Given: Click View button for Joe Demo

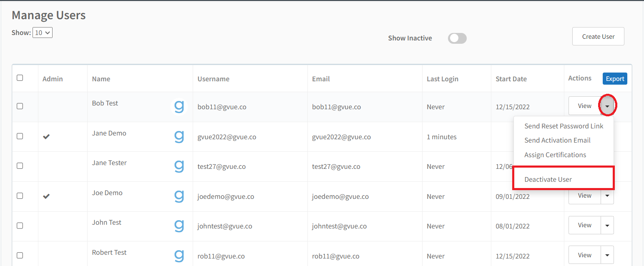Looking at the screenshot, I should tap(584, 196).
